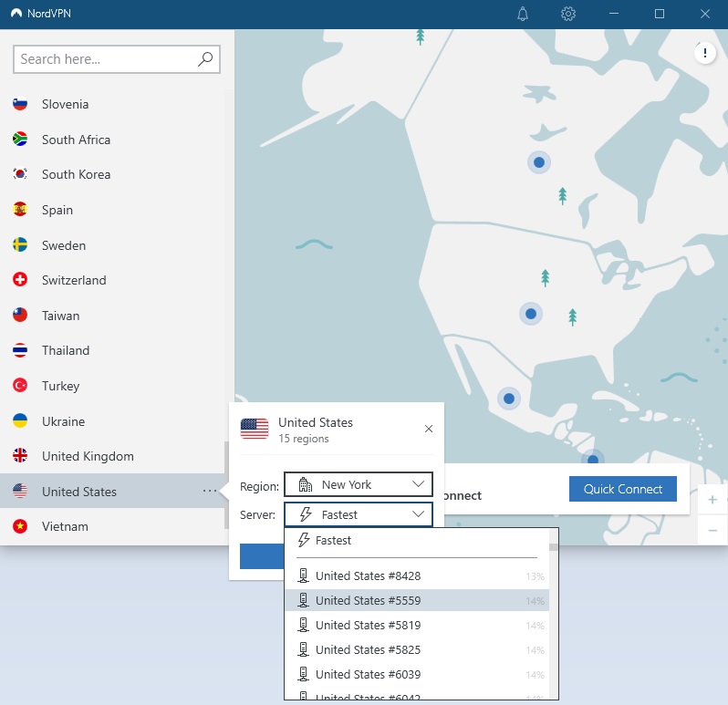Click the NordVPN logo in title bar
Screen dimensions: 728x705
click(x=16, y=14)
